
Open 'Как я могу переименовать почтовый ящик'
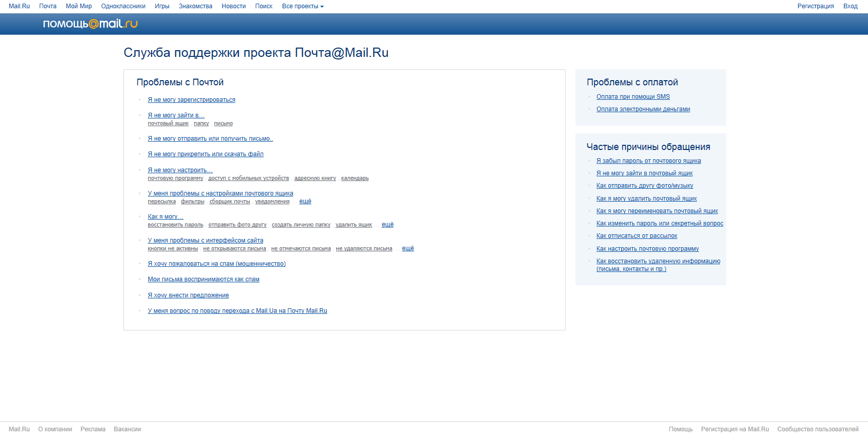[657, 211]
